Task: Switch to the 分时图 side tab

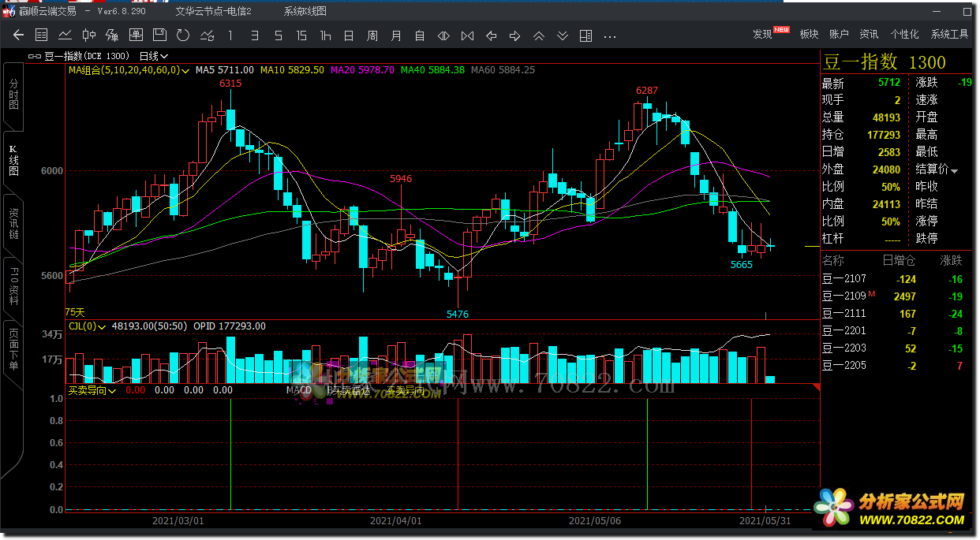Action: point(13,95)
